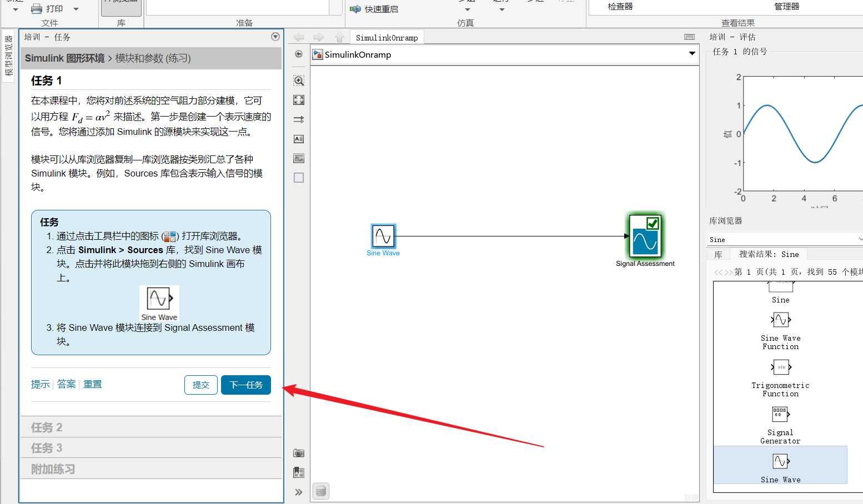Click the Inspector (检查器) button in toolbar

(x=620, y=7)
